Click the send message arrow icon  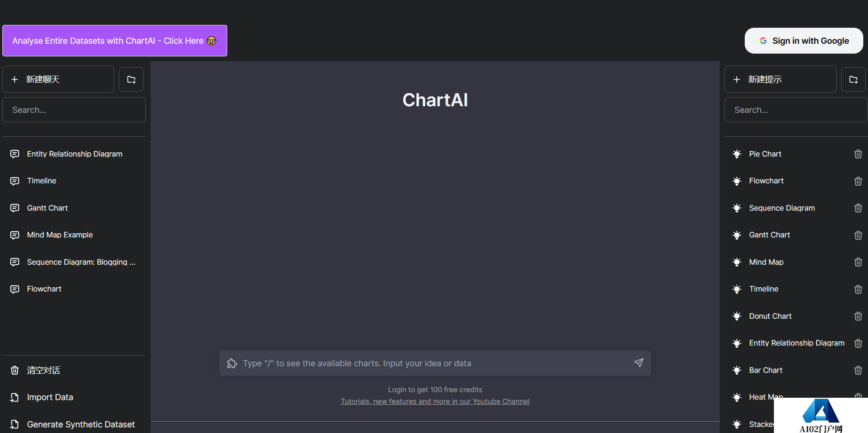click(639, 362)
